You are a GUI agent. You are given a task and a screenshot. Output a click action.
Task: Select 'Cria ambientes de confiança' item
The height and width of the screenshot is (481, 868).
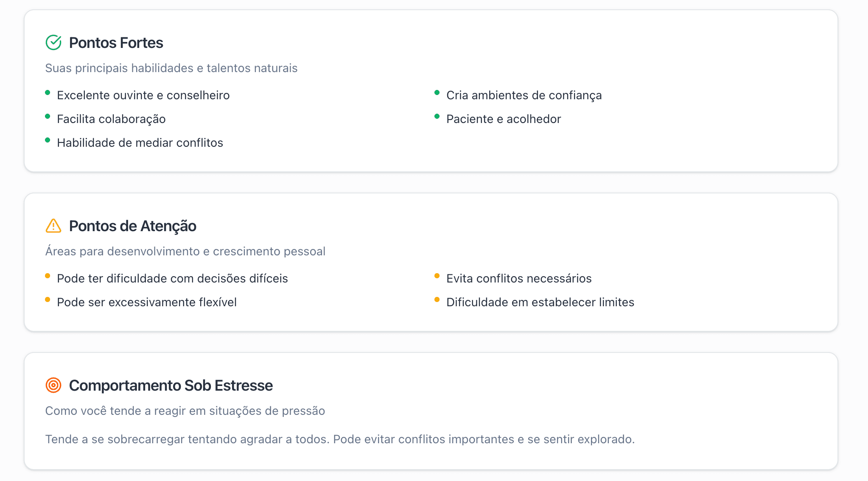tap(524, 95)
